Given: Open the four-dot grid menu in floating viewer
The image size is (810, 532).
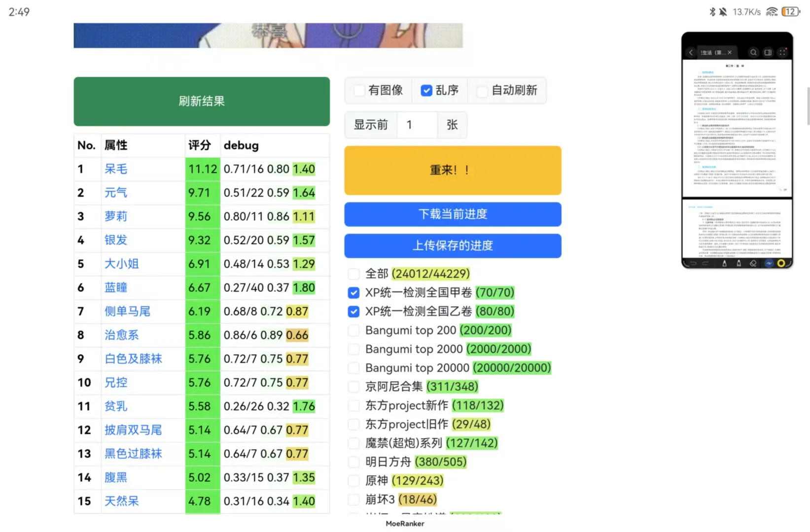Looking at the screenshot, I should (x=782, y=52).
